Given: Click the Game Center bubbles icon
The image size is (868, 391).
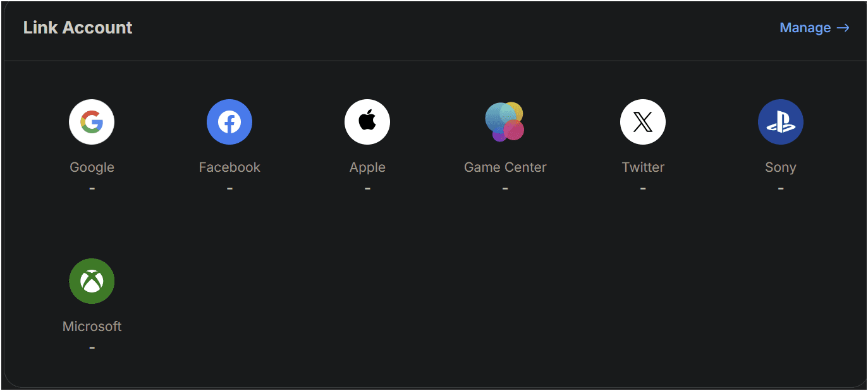Looking at the screenshot, I should tap(504, 121).
